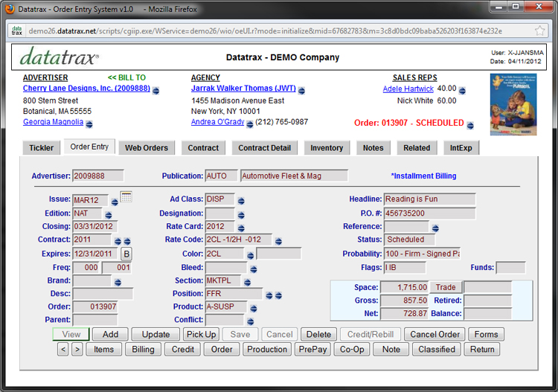Open the IntExp tab

(461, 147)
